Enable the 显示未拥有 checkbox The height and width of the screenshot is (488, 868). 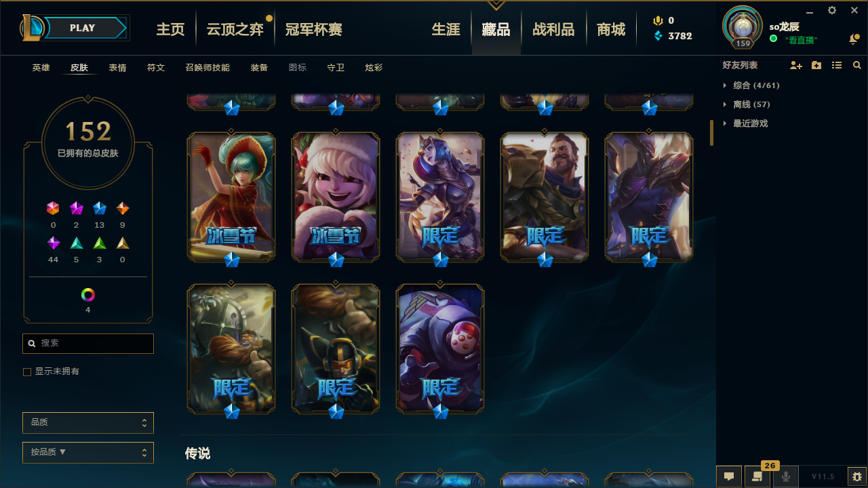pyautogui.click(x=27, y=372)
